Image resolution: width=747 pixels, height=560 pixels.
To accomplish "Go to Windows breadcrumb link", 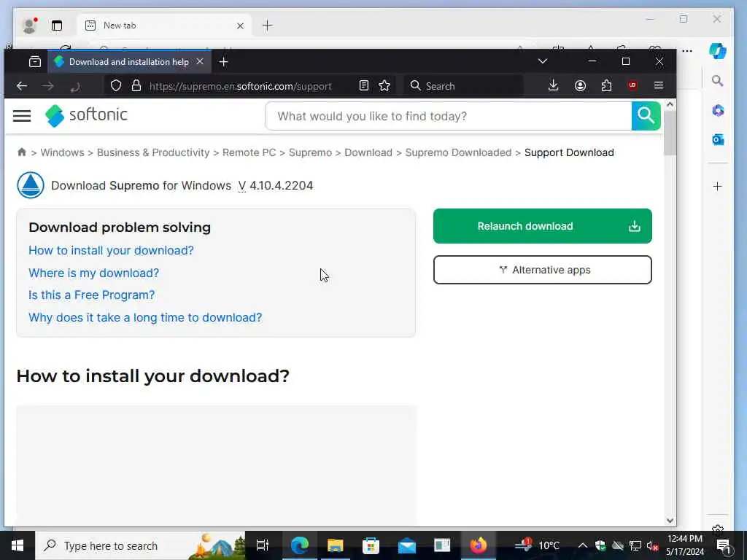I will [62, 152].
